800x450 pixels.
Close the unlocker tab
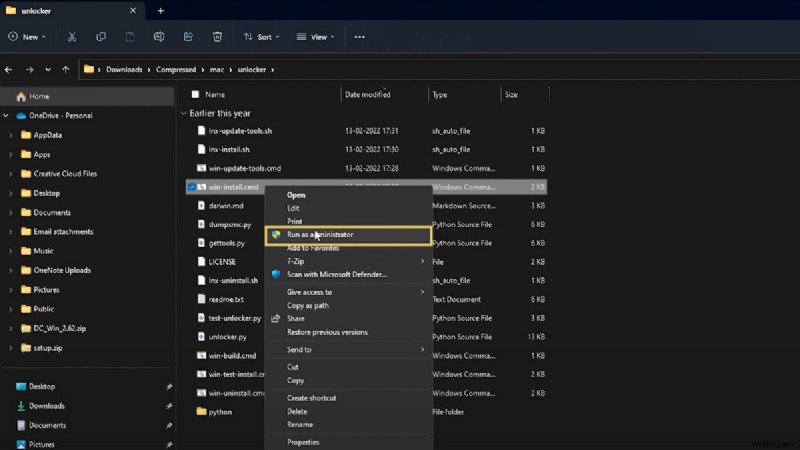(x=133, y=10)
